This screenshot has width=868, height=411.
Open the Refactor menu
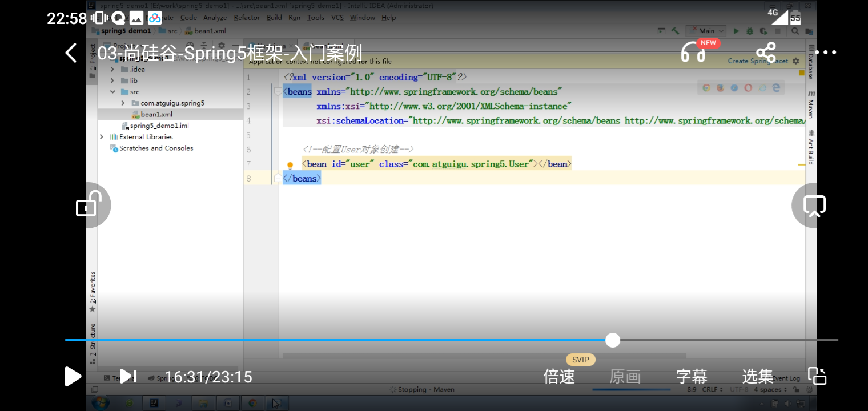click(247, 18)
